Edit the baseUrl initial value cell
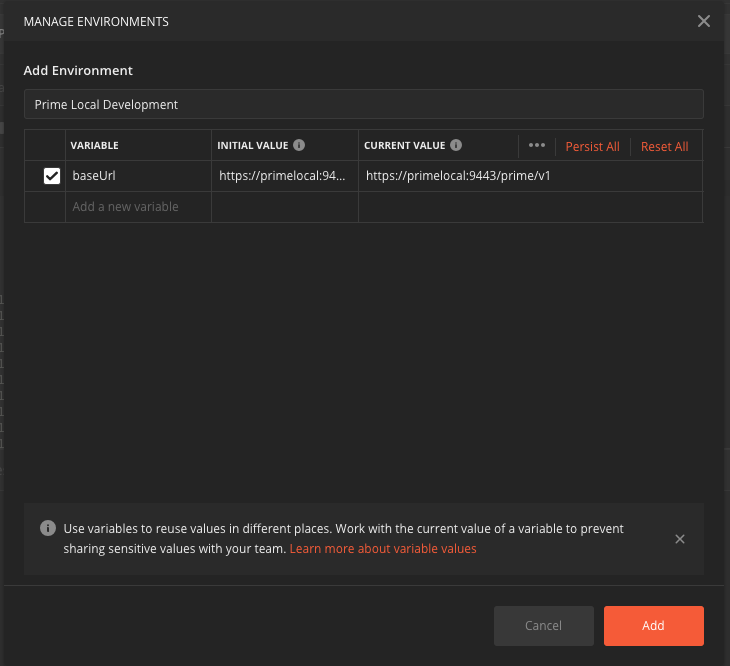 pyautogui.click(x=284, y=176)
